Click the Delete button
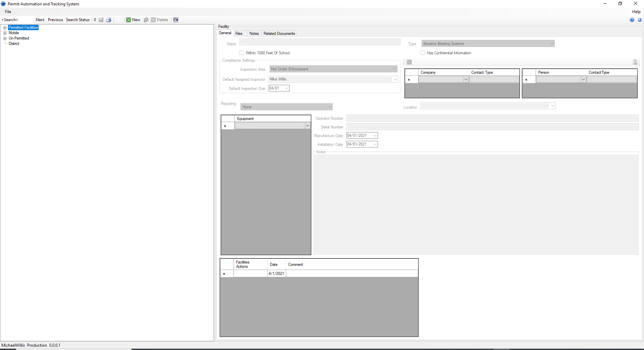Screen dimensions: 644x350 (x=160, y=20)
